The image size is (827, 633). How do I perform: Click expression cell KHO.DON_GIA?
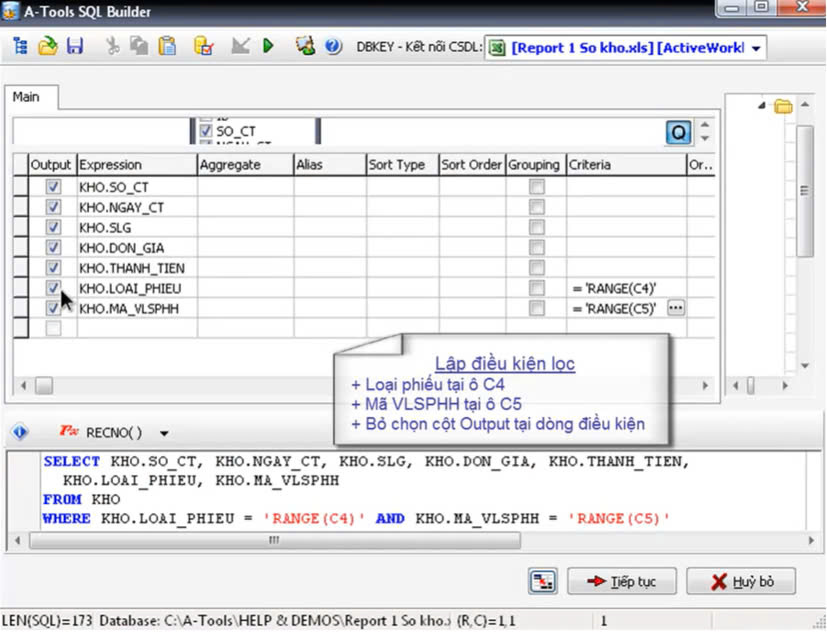click(x=137, y=248)
